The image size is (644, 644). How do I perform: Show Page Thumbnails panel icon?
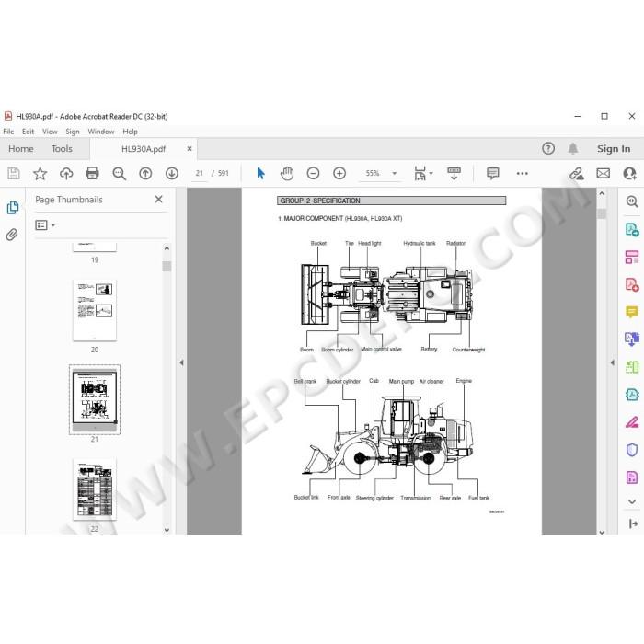pyautogui.click(x=13, y=207)
